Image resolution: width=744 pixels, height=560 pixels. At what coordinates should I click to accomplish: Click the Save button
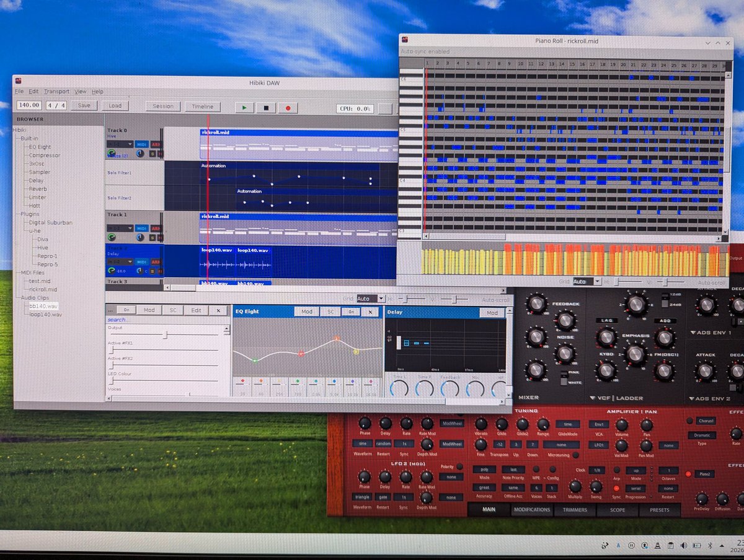point(84,105)
